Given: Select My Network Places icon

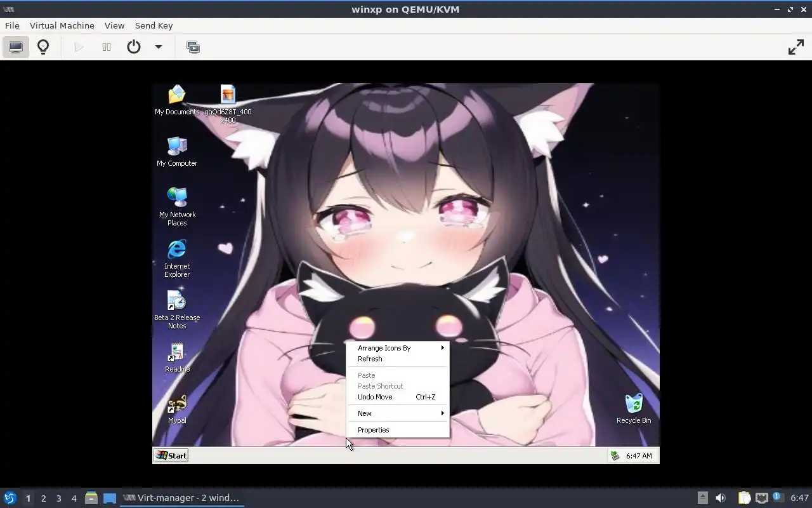Looking at the screenshot, I should [177, 207].
